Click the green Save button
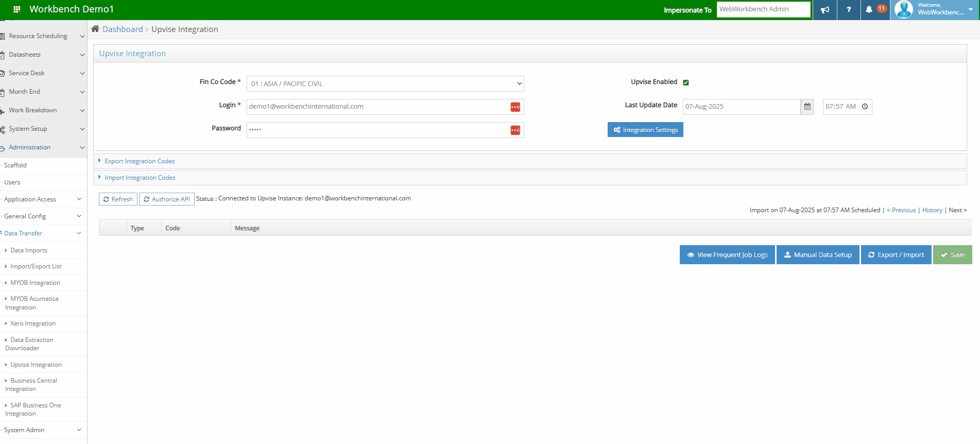This screenshot has width=980, height=444. tap(953, 255)
